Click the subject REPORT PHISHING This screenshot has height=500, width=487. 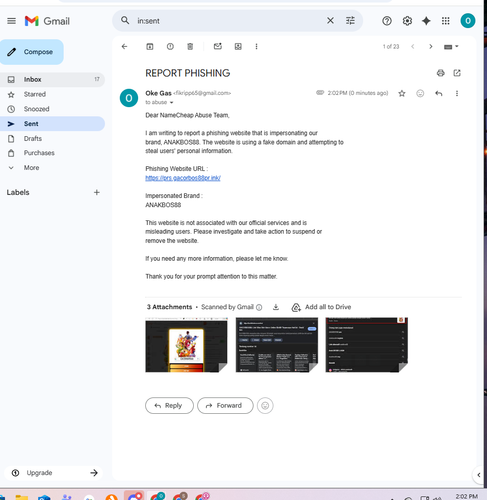click(x=188, y=73)
